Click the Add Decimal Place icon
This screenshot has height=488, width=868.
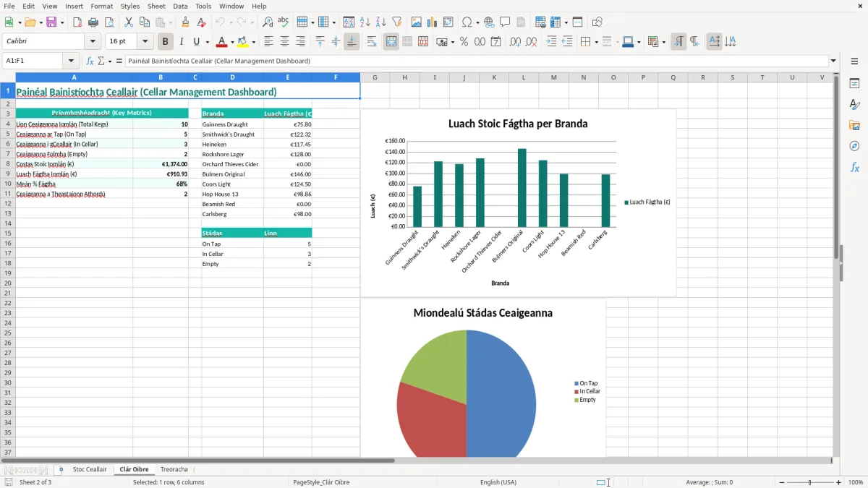tap(515, 42)
